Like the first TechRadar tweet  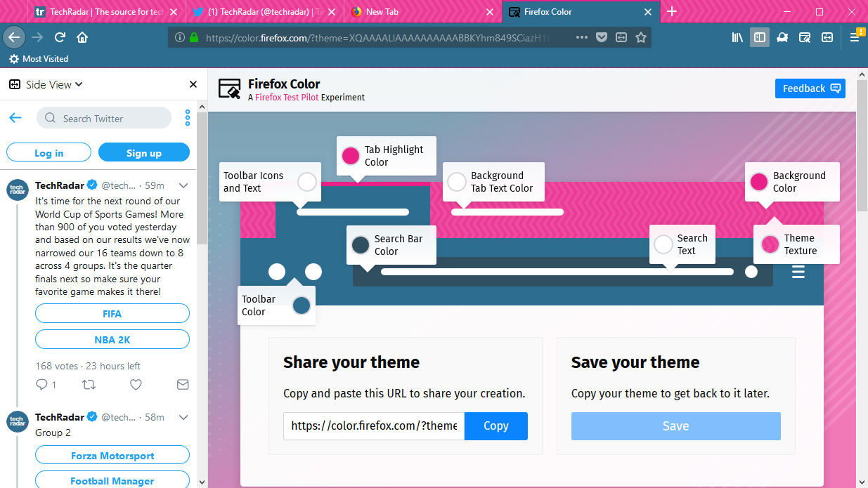click(x=136, y=384)
